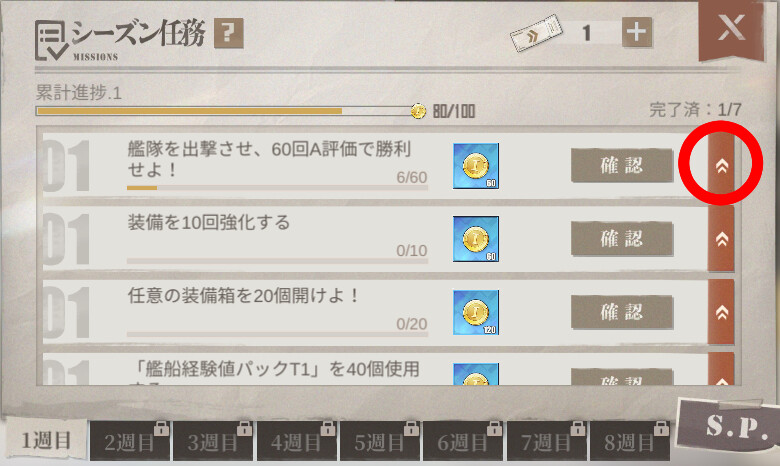The height and width of the screenshot is (466, 780).
Task: Click the missions checklist icon in header
Action: coord(51,41)
